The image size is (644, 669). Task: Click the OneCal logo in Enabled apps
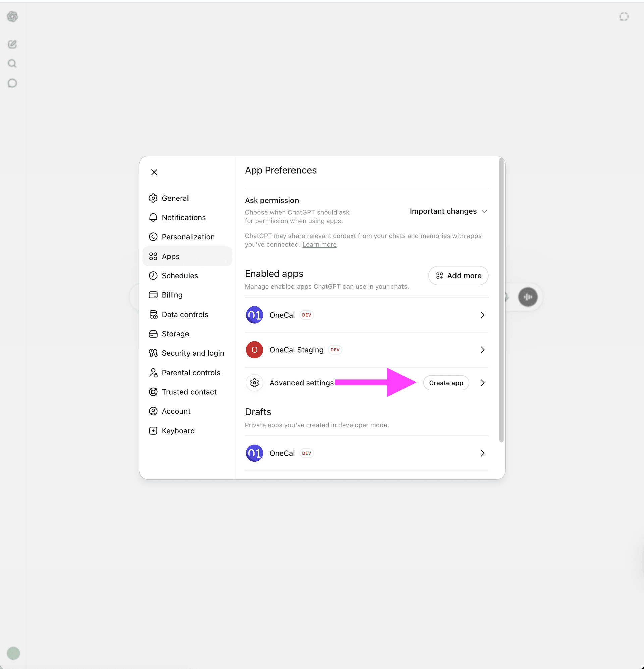click(254, 315)
